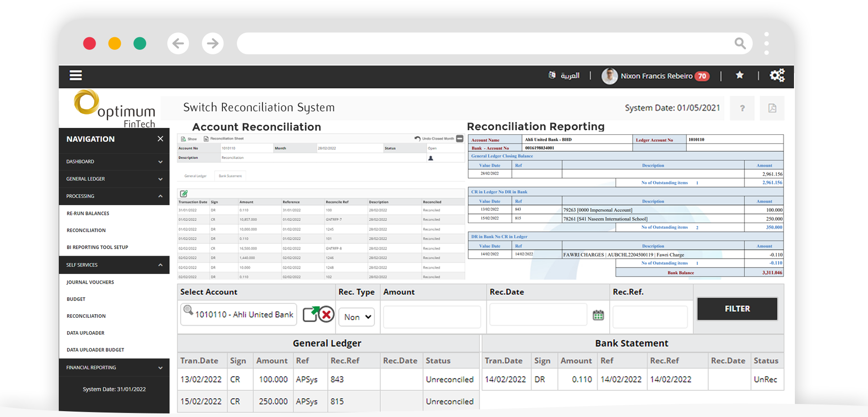Select Re-Run Balances menu item
The height and width of the screenshot is (417, 868).
88,214
